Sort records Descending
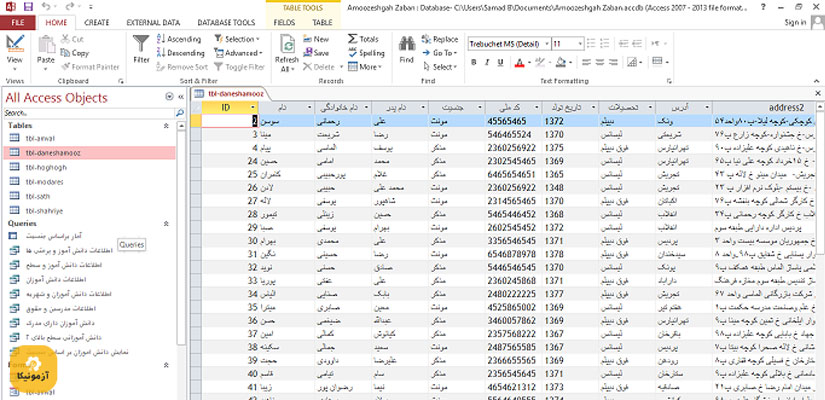The height and width of the screenshot is (400, 825). click(180, 53)
